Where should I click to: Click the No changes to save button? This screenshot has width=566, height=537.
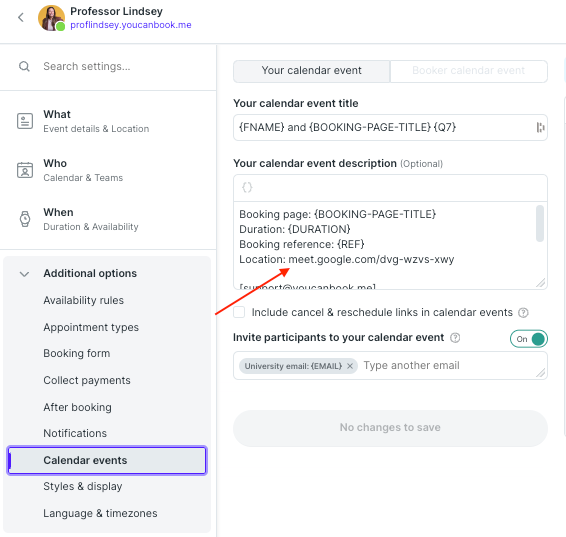click(x=390, y=428)
